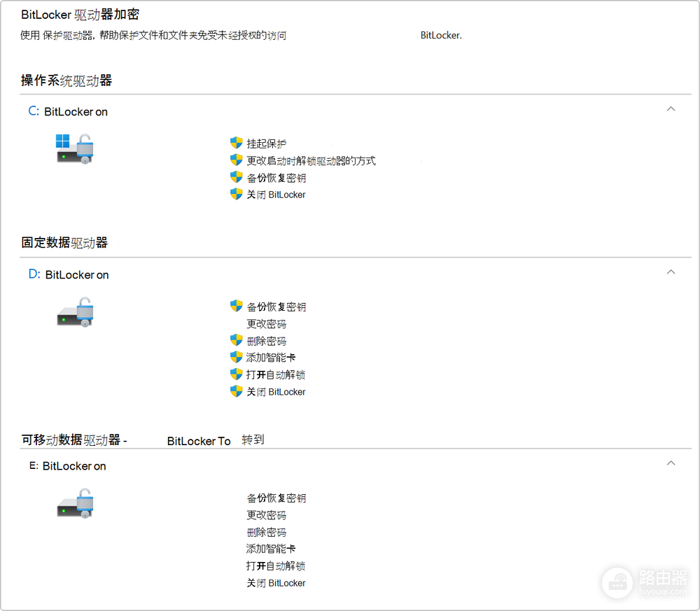Screen dimensions: 700x611
Task: Click shield icon beside D: 添加智能卡
Action: tap(236, 357)
